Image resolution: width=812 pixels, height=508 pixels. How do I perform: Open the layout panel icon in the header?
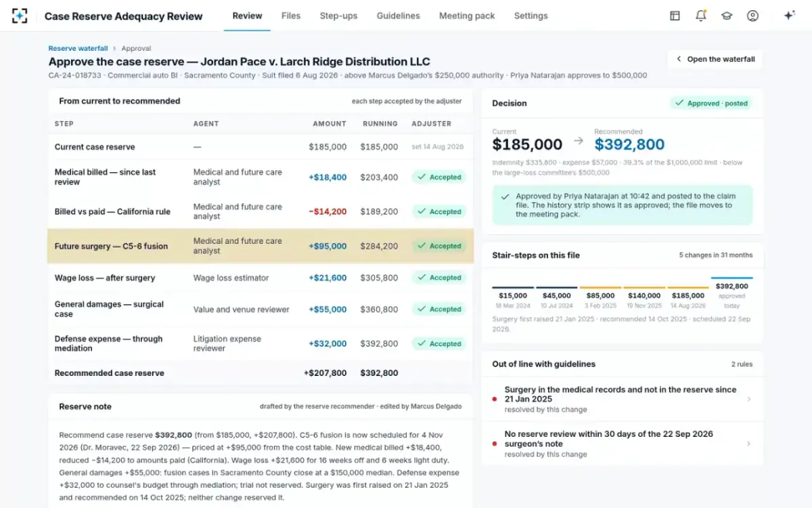pyautogui.click(x=675, y=16)
